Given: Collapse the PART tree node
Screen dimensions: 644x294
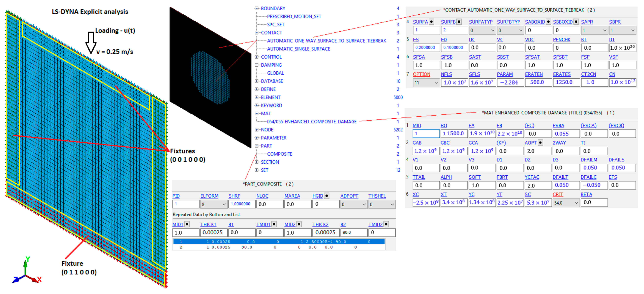Looking at the screenshot, I should 257,146.
